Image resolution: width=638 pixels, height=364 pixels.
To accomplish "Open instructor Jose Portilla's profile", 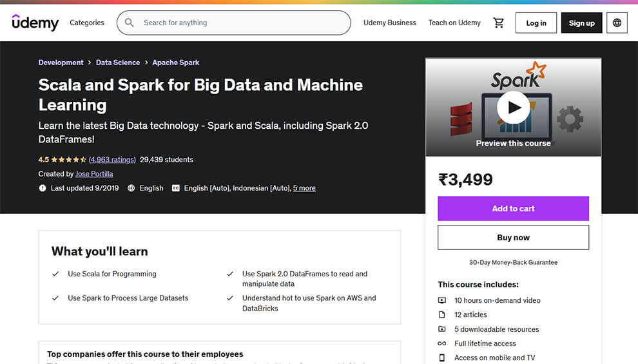I will point(94,174).
